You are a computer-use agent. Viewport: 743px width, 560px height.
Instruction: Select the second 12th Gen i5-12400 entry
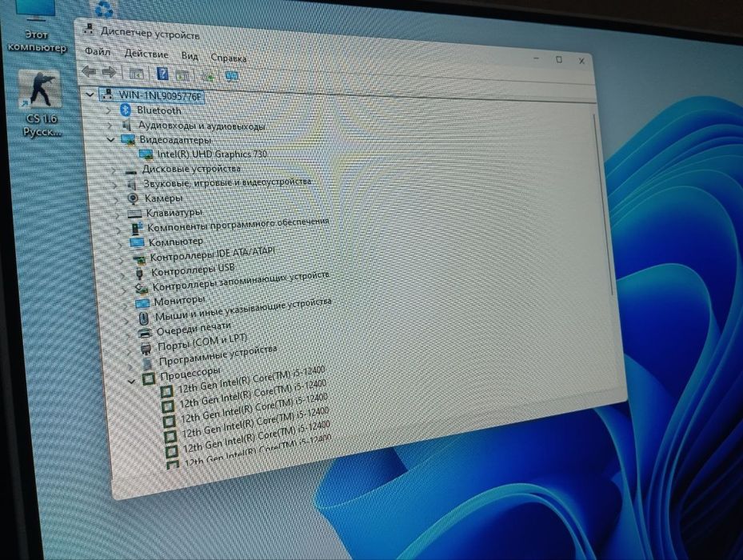click(253, 393)
